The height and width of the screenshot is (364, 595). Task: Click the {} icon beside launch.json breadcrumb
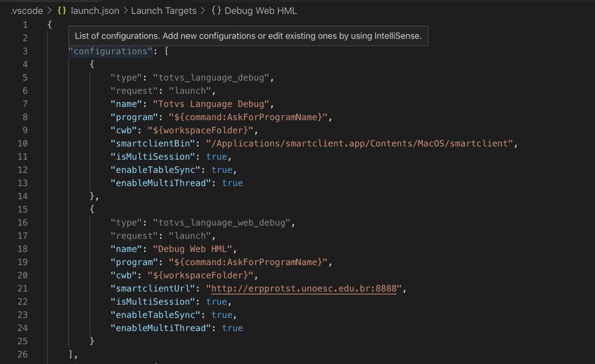click(x=61, y=10)
